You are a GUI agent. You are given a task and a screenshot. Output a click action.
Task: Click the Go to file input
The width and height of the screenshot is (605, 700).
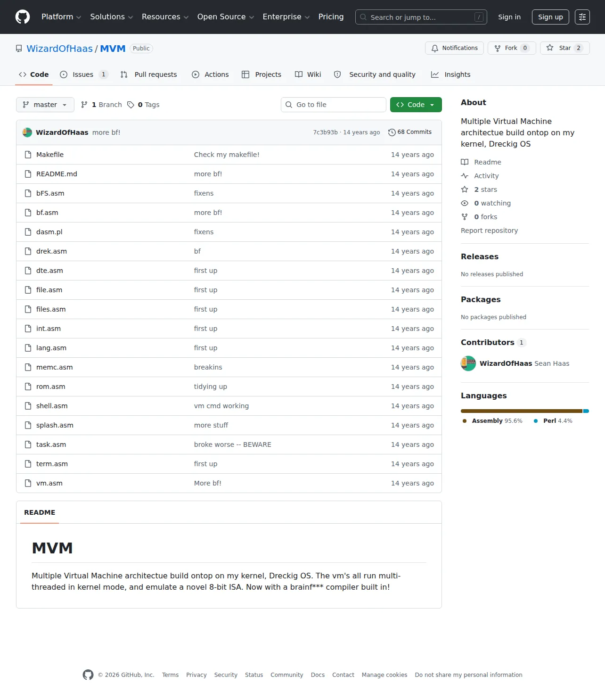click(334, 105)
